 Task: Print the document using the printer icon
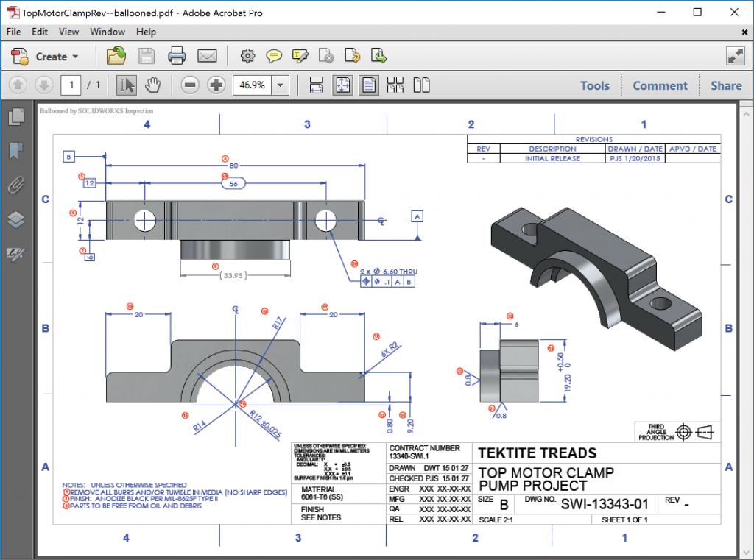pyautogui.click(x=177, y=56)
